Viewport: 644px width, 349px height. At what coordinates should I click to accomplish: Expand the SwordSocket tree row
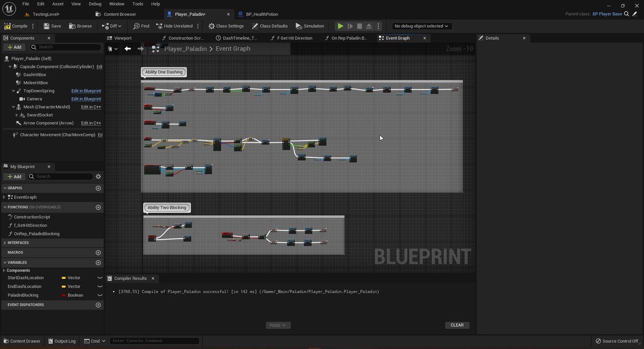pos(17,115)
